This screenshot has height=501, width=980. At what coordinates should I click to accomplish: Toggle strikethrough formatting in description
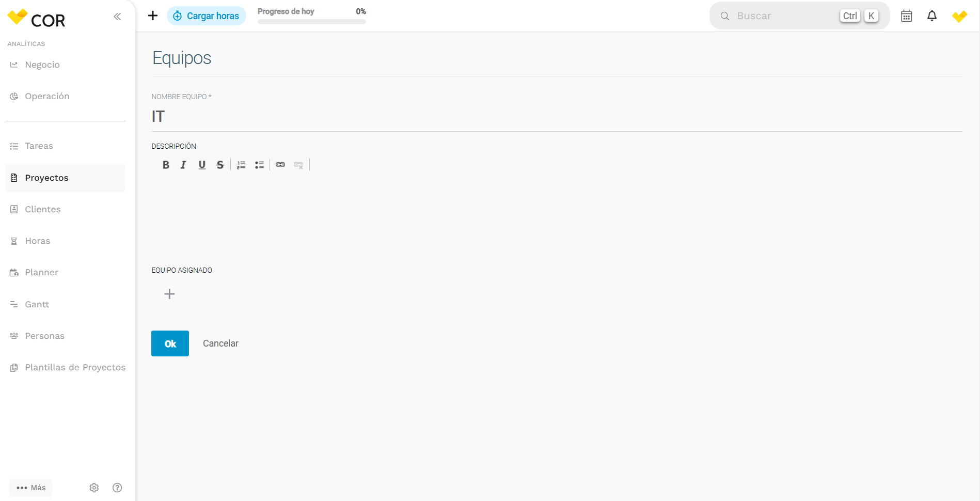pos(220,165)
